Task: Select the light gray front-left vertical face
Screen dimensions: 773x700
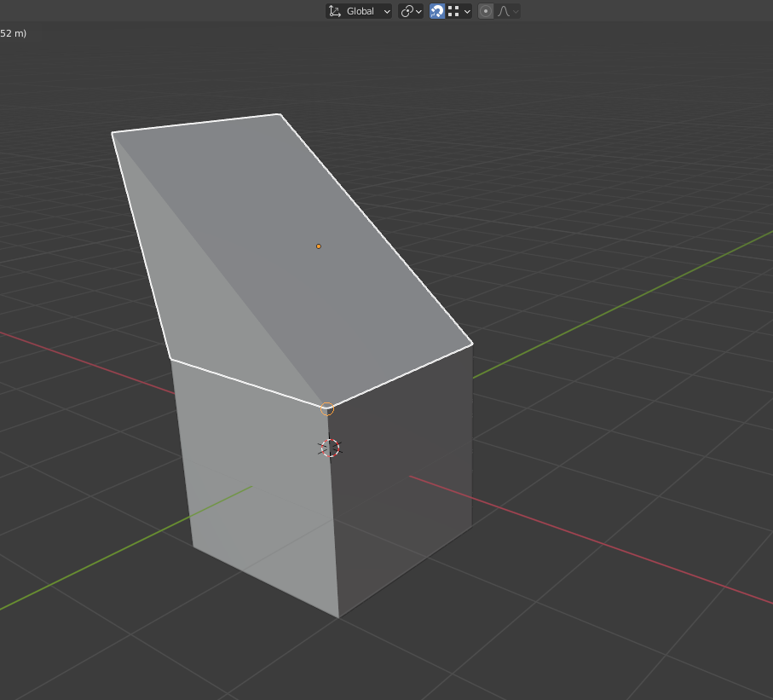Action: point(256,486)
